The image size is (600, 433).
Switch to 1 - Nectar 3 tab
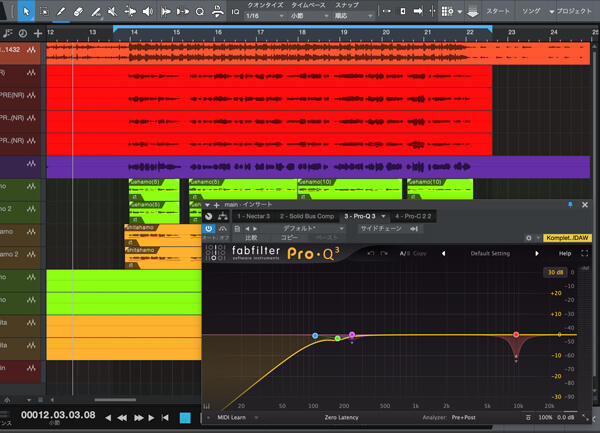pos(253,216)
